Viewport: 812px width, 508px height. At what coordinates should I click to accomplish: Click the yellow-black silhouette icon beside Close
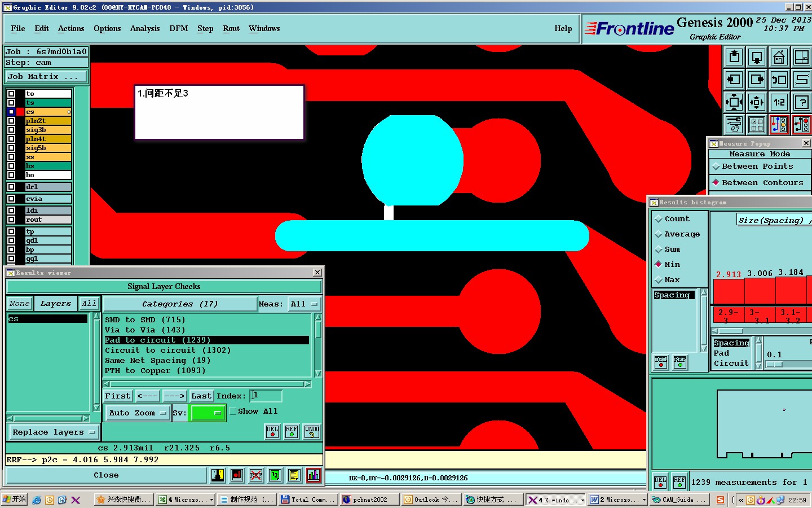(218, 475)
